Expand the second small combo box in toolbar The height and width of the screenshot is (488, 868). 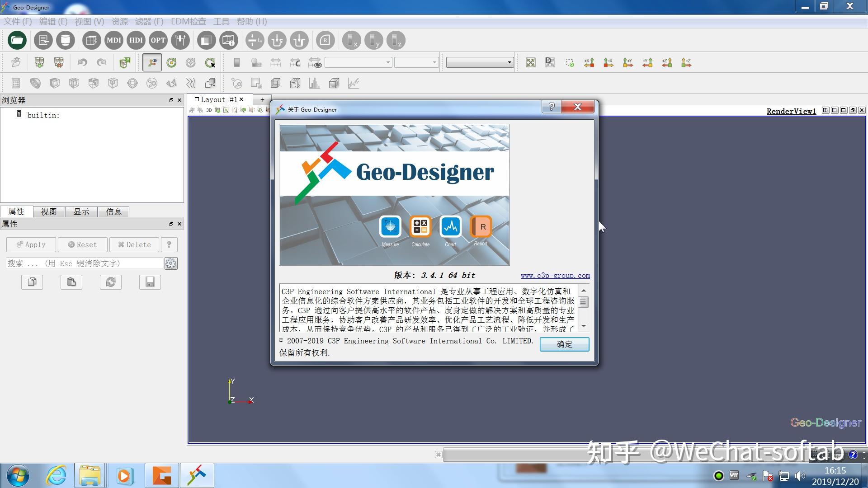416,62
